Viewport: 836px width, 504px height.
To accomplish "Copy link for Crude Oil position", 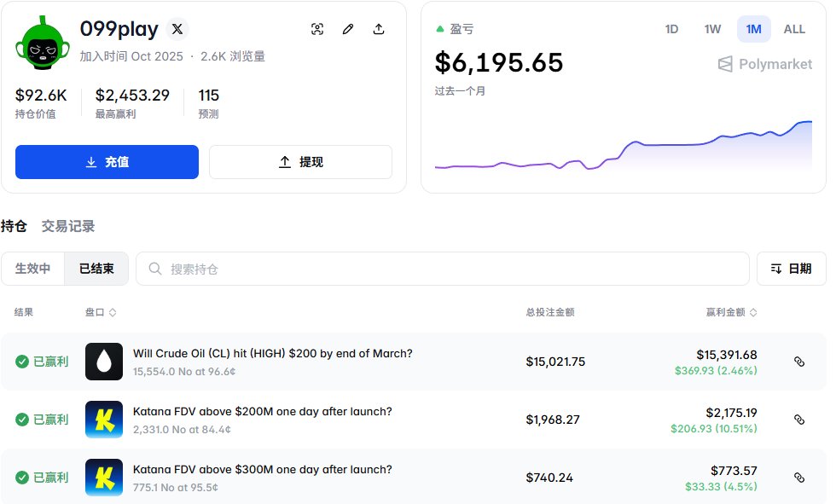I will [x=799, y=362].
